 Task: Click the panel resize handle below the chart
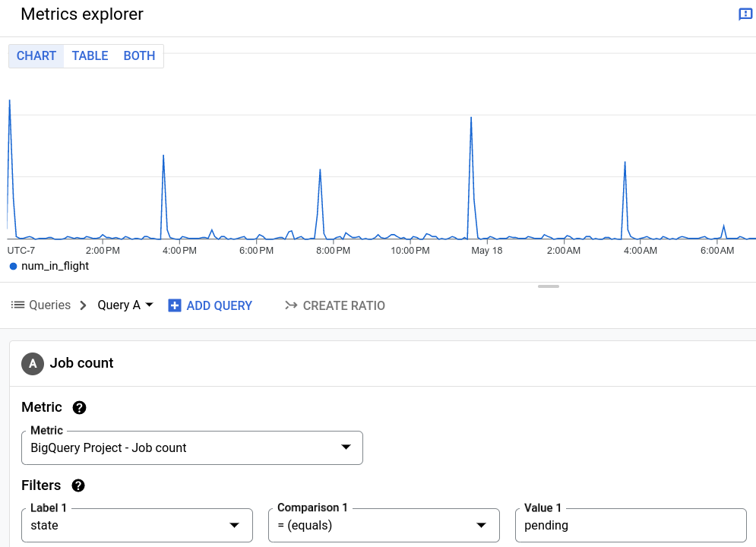(x=548, y=286)
